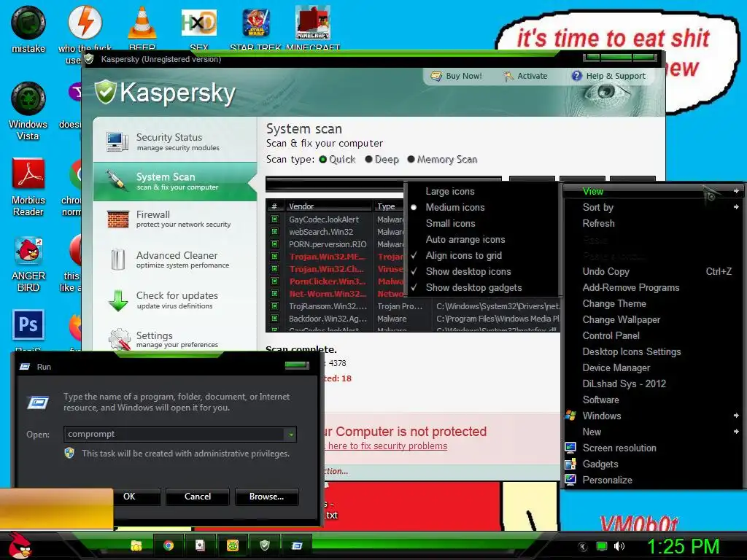This screenshot has width=747, height=560.
Task: Click the Buy Now cart icon
Action: coord(436,76)
